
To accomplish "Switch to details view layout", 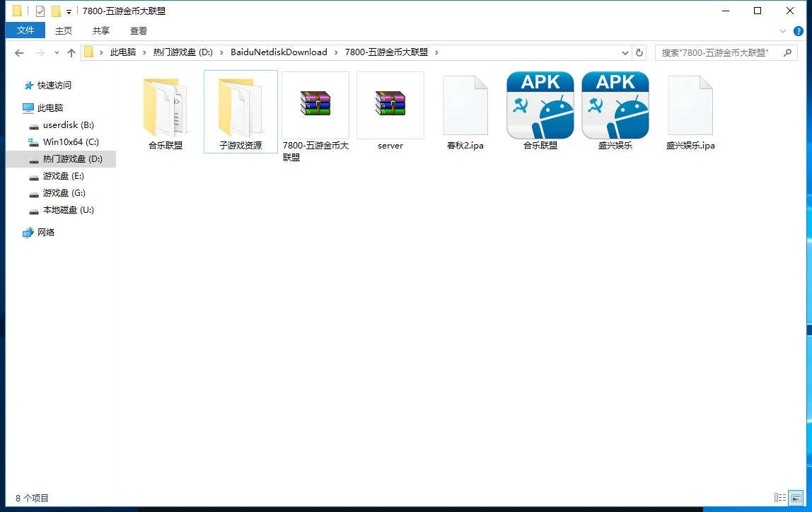I will [x=780, y=498].
